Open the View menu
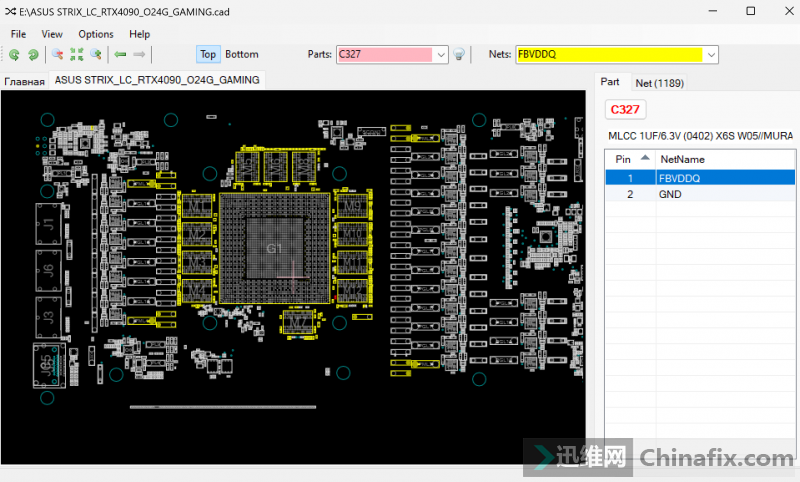The height and width of the screenshot is (482, 800). pyautogui.click(x=52, y=34)
